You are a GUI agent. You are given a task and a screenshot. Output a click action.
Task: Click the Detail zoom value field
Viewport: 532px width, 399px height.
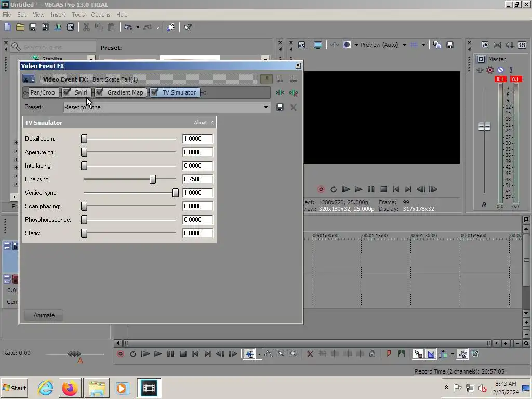click(x=197, y=138)
